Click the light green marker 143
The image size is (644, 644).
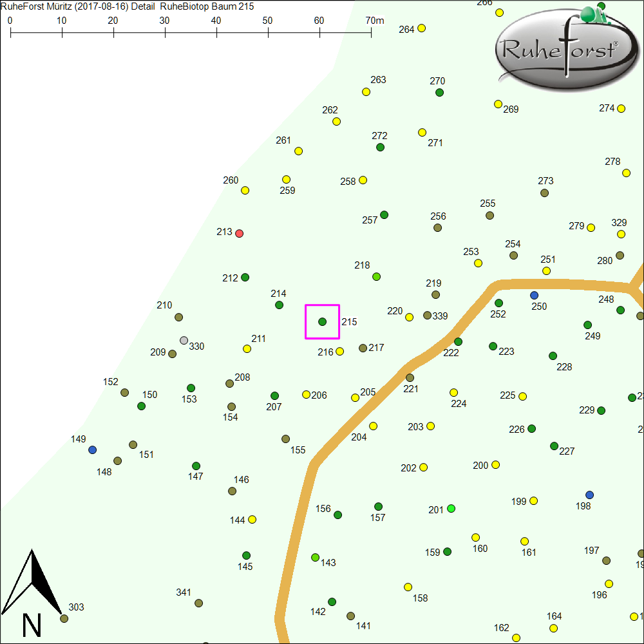pyautogui.click(x=316, y=557)
